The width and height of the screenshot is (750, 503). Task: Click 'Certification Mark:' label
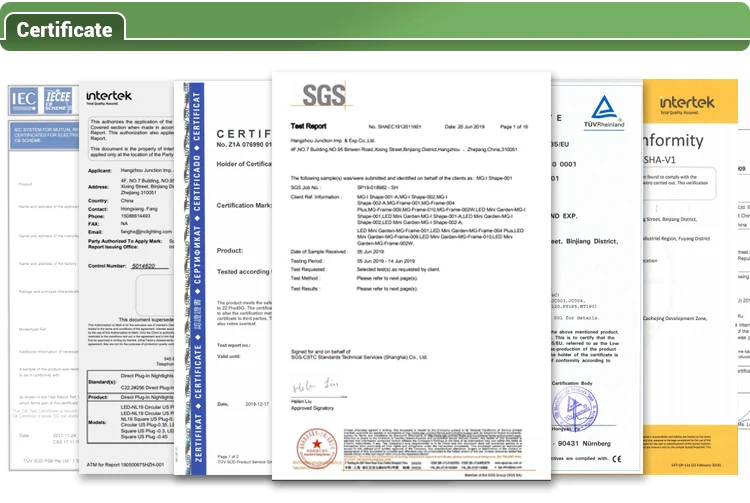tap(244, 205)
